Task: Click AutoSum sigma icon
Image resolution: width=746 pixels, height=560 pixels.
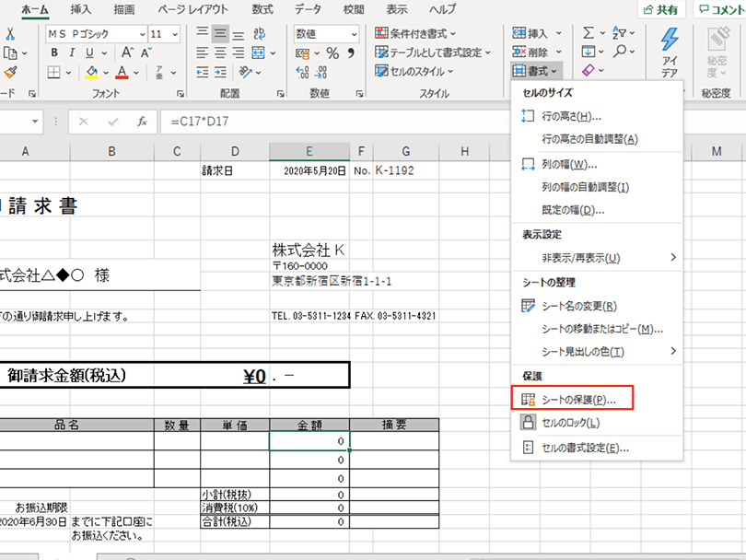Action: click(589, 33)
